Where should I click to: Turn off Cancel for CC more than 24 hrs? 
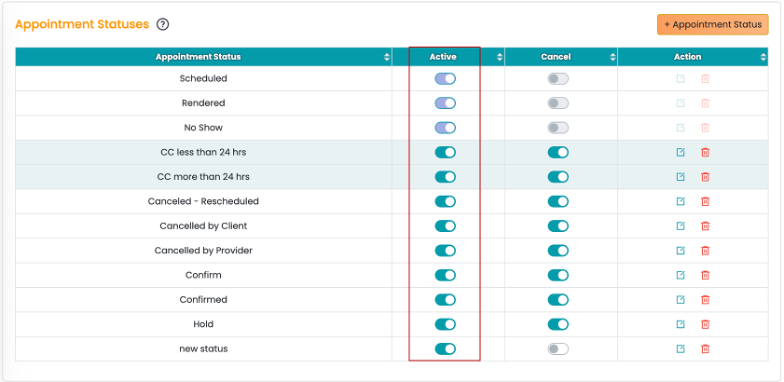click(x=558, y=176)
